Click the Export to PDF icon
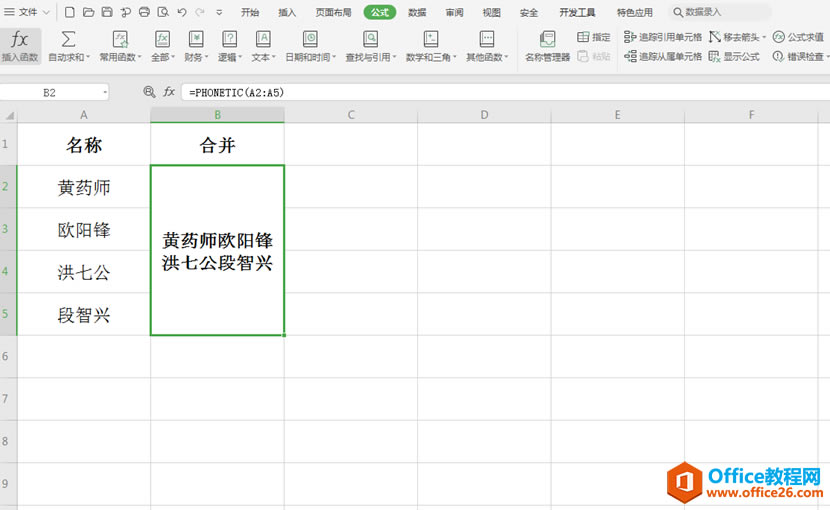 [x=125, y=12]
